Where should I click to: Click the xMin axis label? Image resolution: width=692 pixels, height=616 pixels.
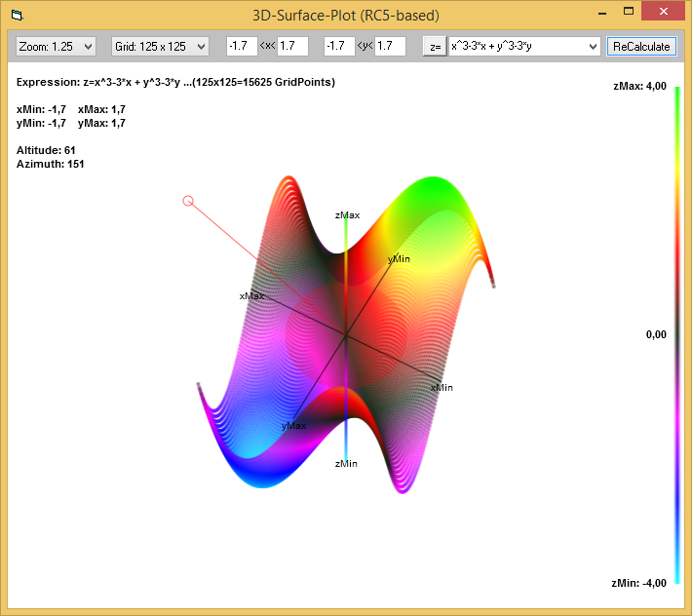click(x=442, y=388)
